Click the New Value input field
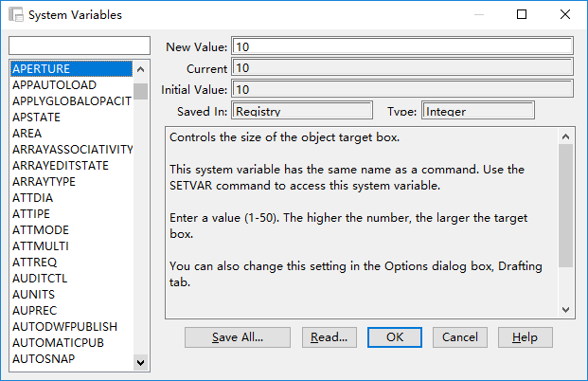The image size is (588, 381). [401, 46]
